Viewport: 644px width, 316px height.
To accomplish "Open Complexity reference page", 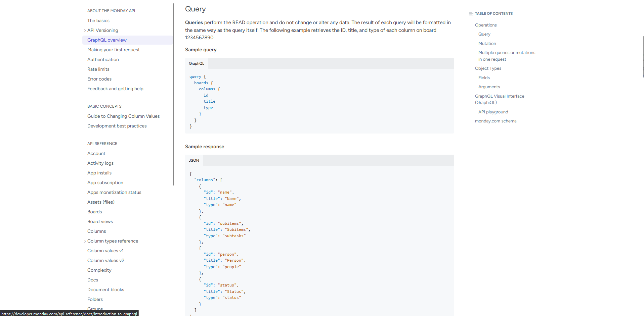I will coord(99,270).
